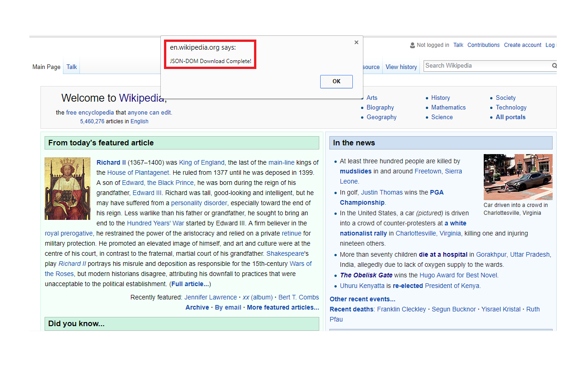Open the Uhuru Kenyatta link
This screenshot has width=588, height=368.
(x=362, y=286)
